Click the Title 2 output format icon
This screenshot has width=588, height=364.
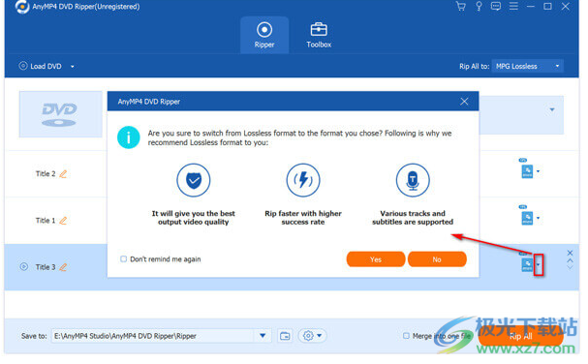point(527,171)
